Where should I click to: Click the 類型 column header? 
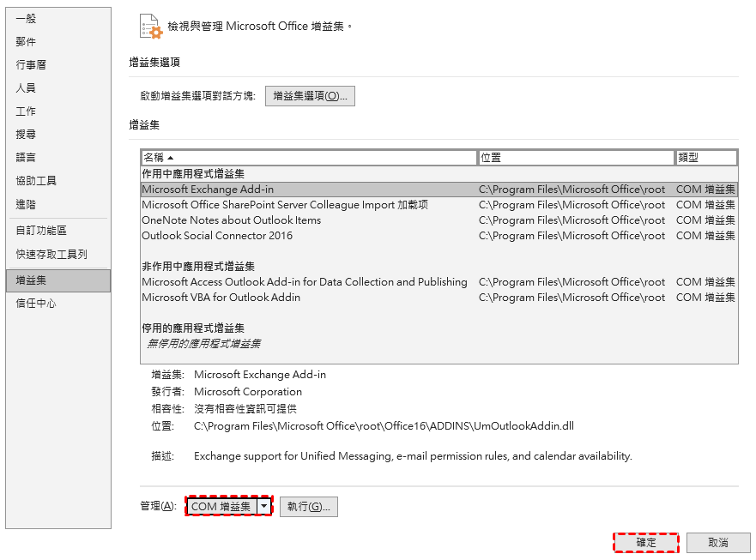tap(706, 158)
